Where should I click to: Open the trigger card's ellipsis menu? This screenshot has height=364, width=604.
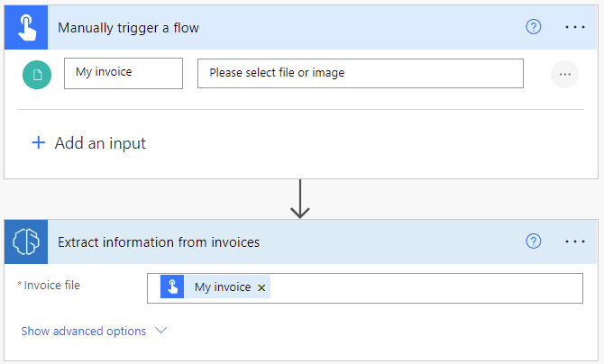[575, 27]
